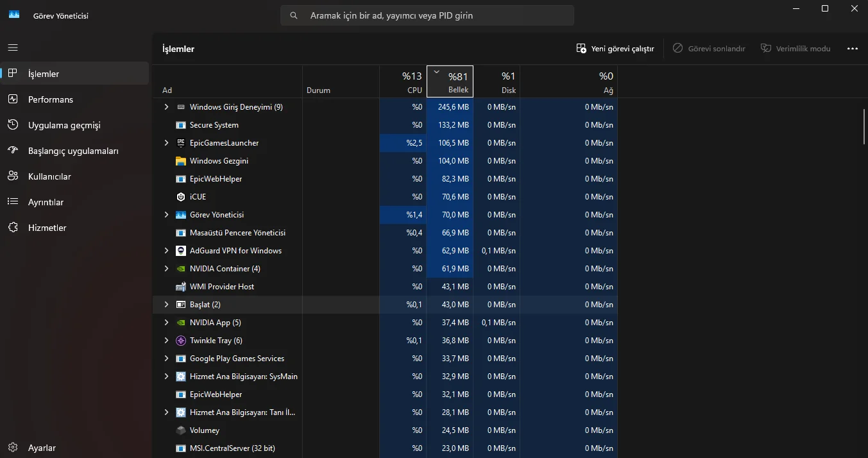
Task: Click the Windows Gezgini folder icon
Action: pyautogui.click(x=181, y=161)
